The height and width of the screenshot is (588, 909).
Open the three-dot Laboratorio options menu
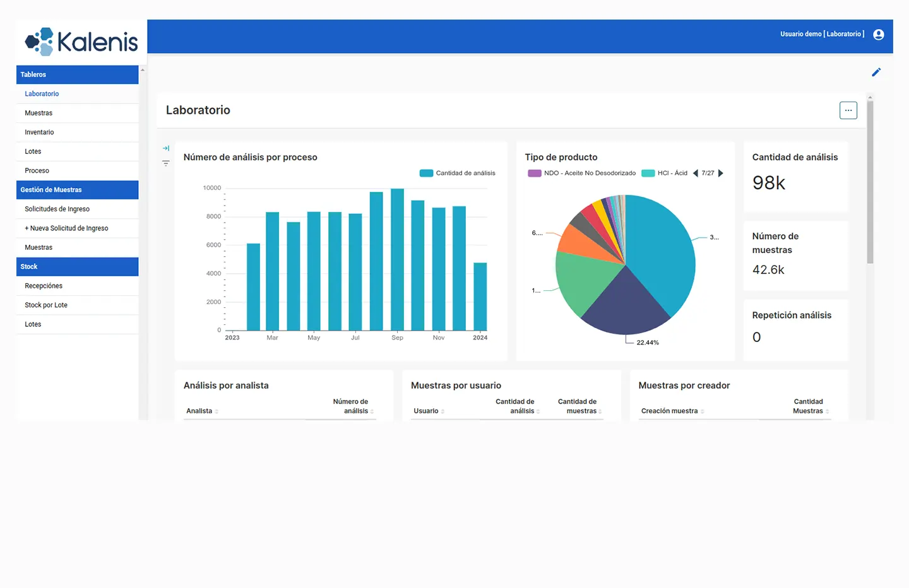[848, 110]
